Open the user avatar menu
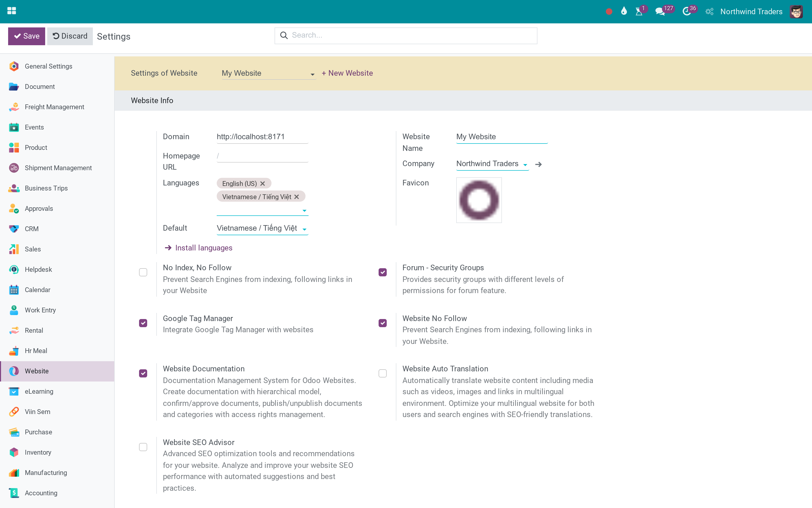This screenshot has width=812, height=508. pos(796,12)
